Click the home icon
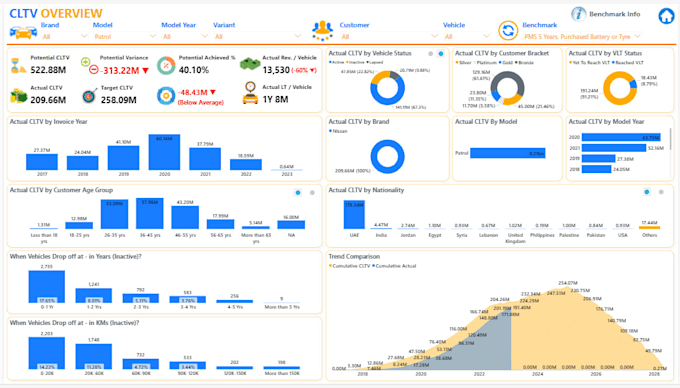This screenshot has height=388, width=680. tap(666, 16)
